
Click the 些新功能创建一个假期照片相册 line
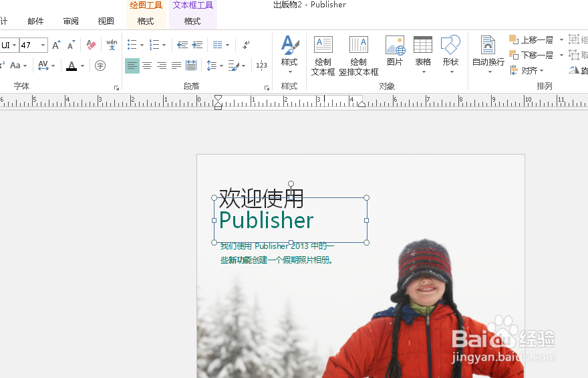point(277,260)
